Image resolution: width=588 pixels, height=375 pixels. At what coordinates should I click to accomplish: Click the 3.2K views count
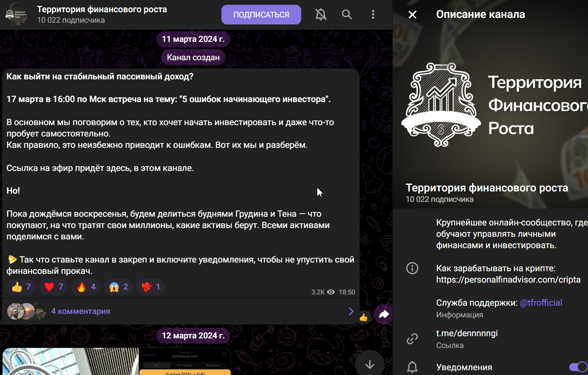click(x=318, y=292)
